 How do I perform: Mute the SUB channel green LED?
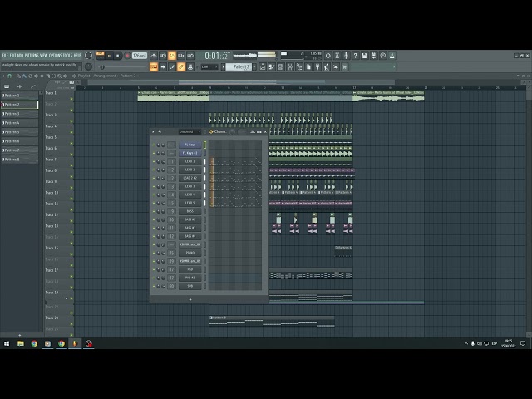tap(154, 287)
